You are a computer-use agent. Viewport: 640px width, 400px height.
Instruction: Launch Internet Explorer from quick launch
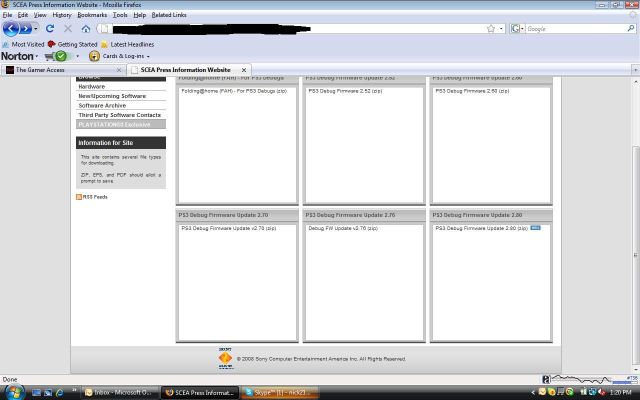click(x=60, y=393)
